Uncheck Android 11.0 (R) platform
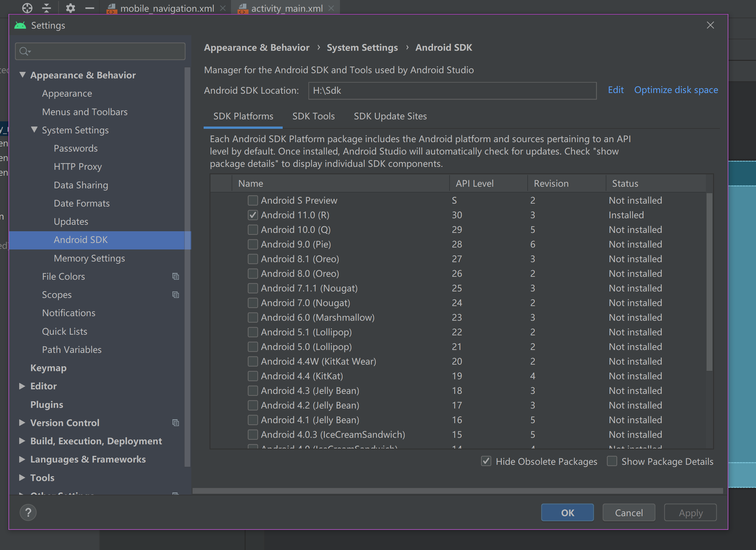This screenshot has width=756, height=550. point(253,215)
